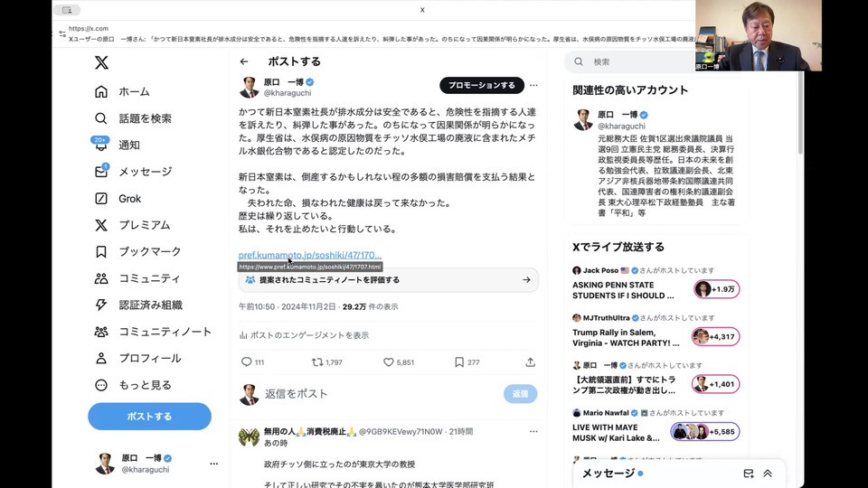Click view count 29.2万 件の表示
868x488 pixels.
(371, 306)
